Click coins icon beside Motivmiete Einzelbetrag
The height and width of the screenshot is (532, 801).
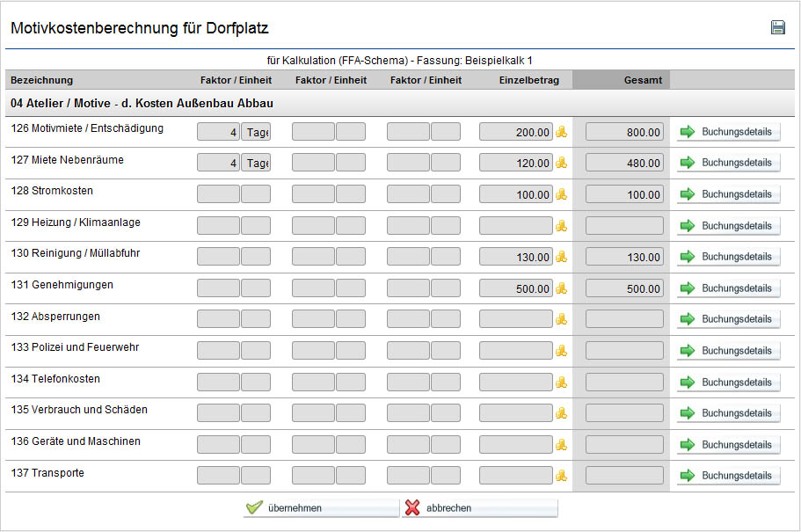562,132
